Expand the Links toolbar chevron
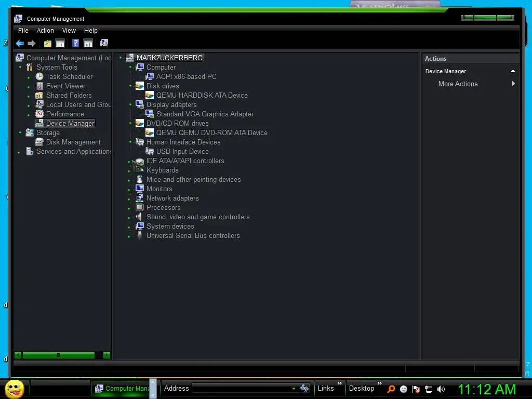Image resolution: width=532 pixels, height=399 pixels. [x=340, y=383]
